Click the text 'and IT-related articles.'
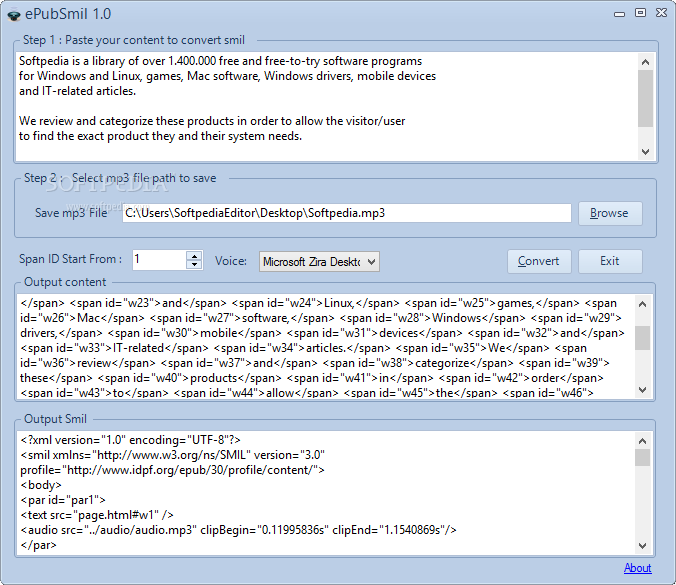This screenshot has width=676, height=585. coord(78,91)
